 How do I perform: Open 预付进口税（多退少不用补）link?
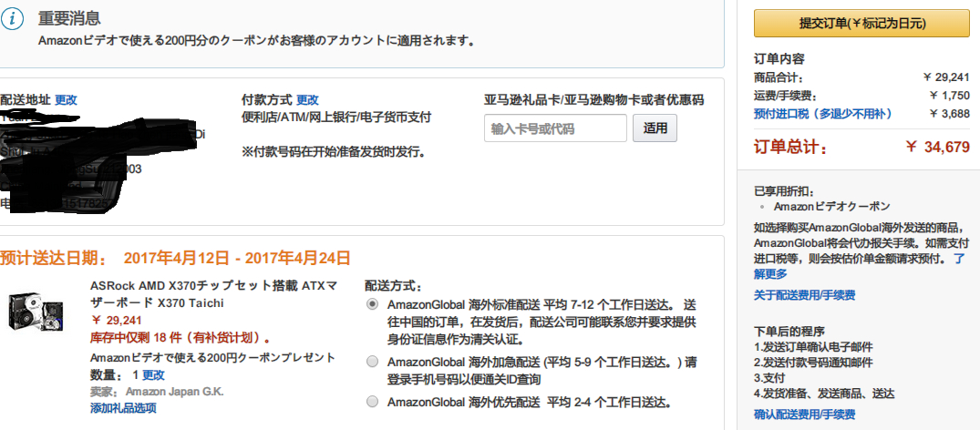pyautogui.click(x=822, y=114)
